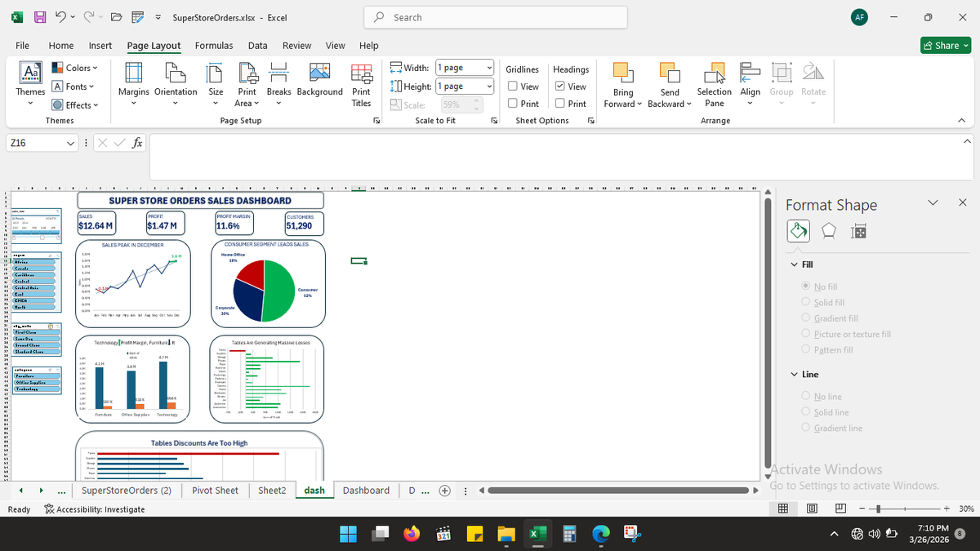Open File Explorer from the taskbar

(x=506, y=534)
